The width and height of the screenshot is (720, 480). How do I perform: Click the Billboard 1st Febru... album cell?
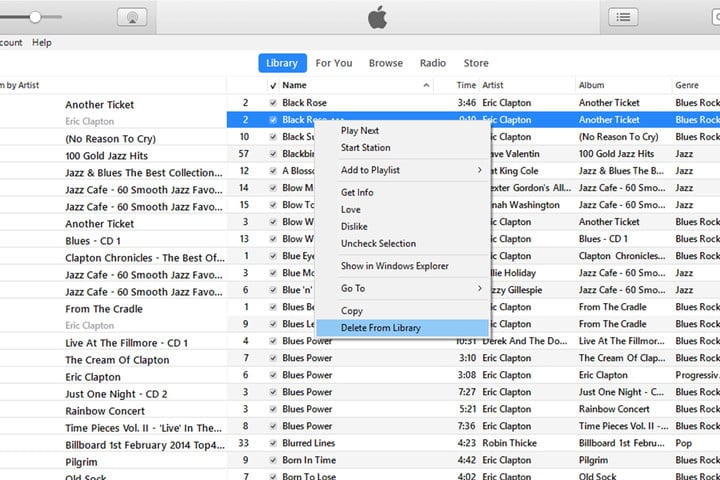[622, 443]
